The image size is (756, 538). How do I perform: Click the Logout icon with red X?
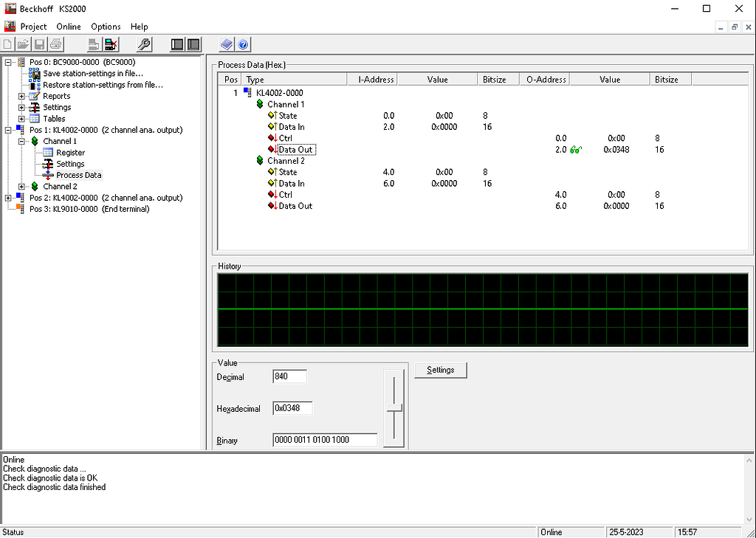tap(111, 44)
